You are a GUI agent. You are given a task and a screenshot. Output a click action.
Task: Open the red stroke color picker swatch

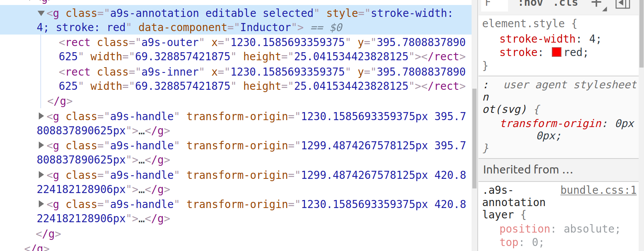tap(557, 52)
